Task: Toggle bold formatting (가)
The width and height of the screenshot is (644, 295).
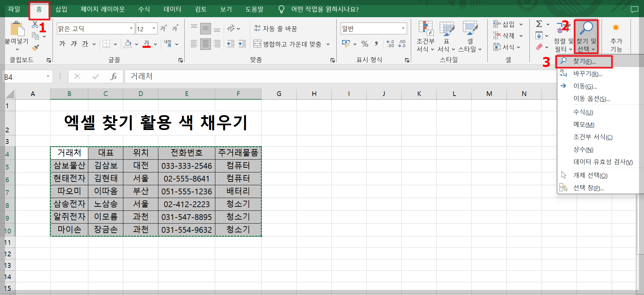Action: pos(62,44)
